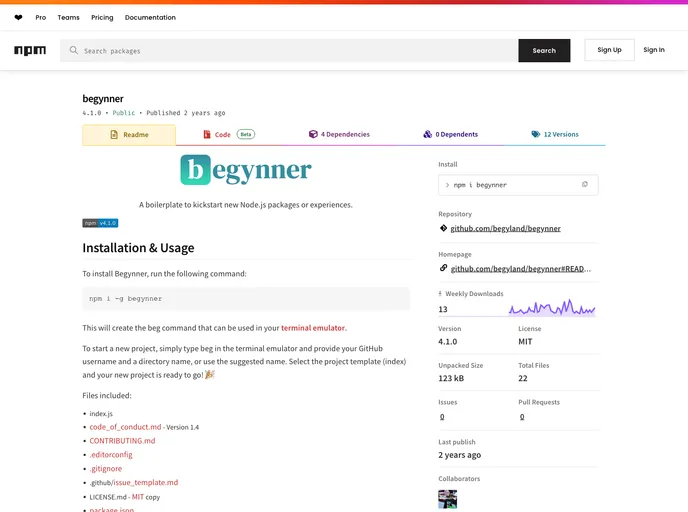Click the begynner package title

(x=103, y=99)
